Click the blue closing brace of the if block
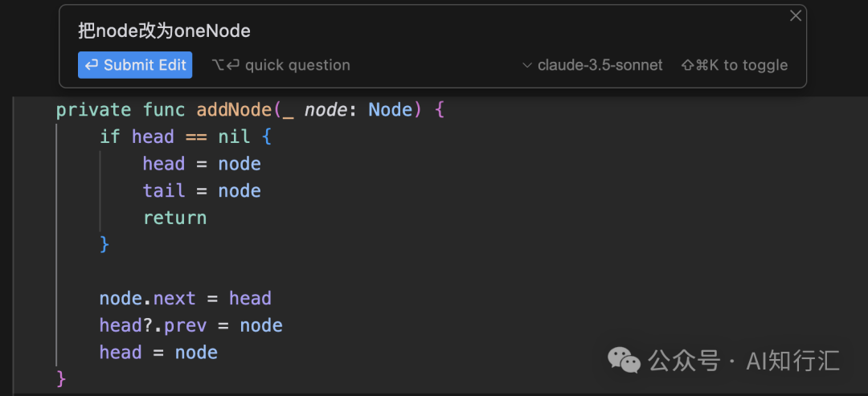This screenshot has height=396, width=868. pyautogui.click(x=104, y=244)
